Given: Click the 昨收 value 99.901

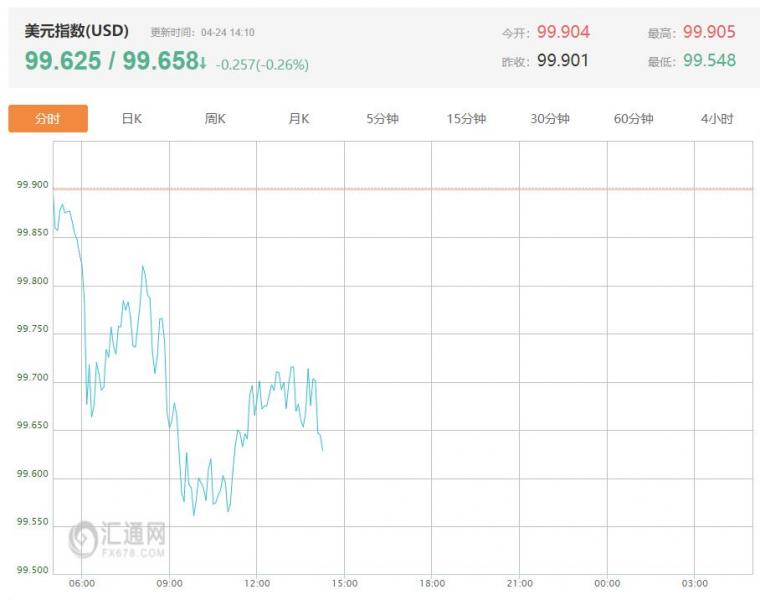Looking at the screenshot, I should [563, 60].
